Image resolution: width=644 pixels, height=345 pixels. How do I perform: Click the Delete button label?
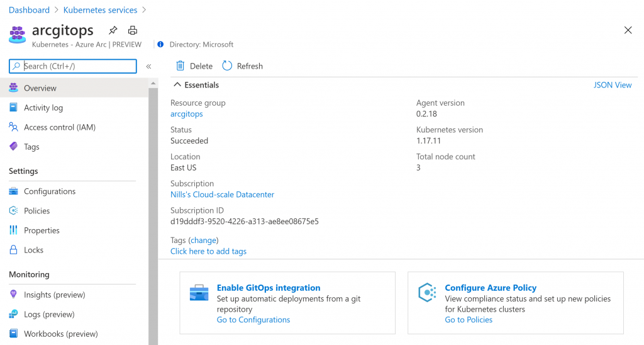coord(201,66)
